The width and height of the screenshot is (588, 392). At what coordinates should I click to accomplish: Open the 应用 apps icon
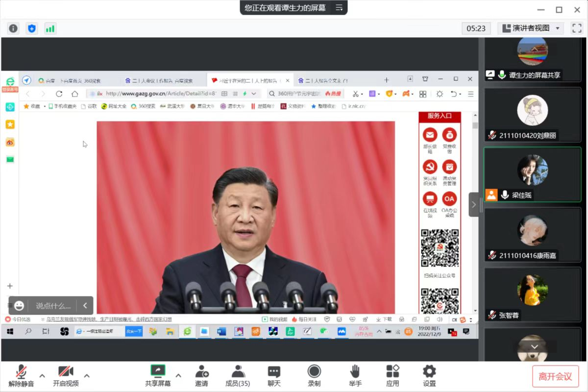(392, 375)
